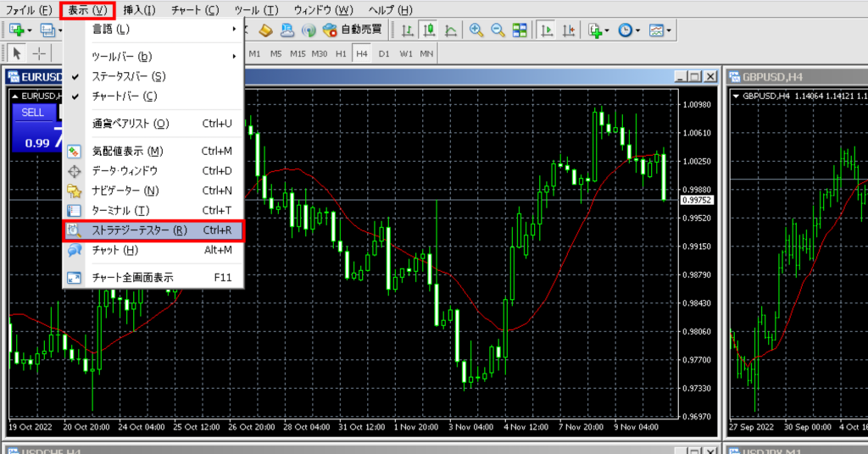Image resolution: width=868 pixels, height=454 pixels.
Task: Select ストラテジーテスター (R) menu entry
Action: (153, 230)
